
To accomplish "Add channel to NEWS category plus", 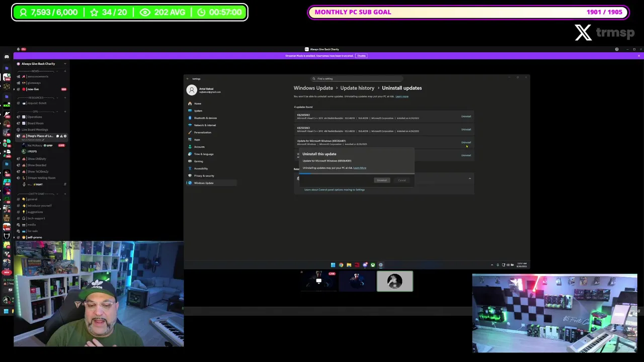I will (65, 71).
